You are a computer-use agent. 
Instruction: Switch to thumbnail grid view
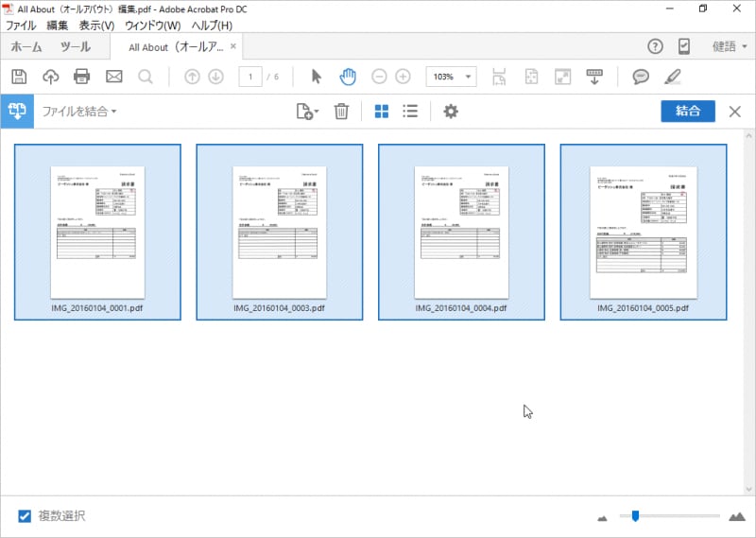382,112
